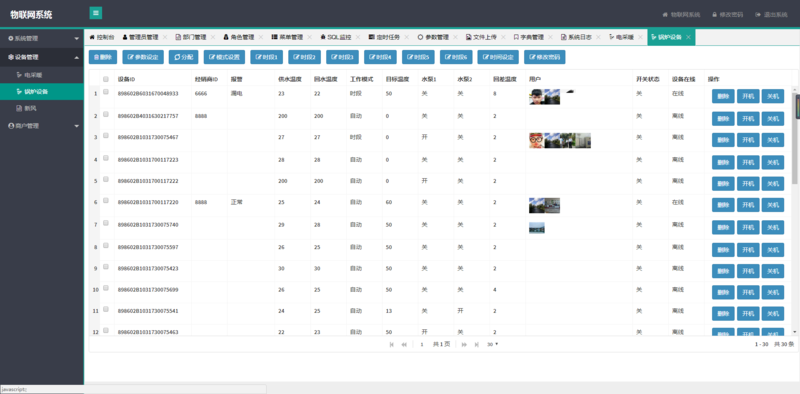This screenshot has height=394, width=800.
Task: Click row 3's blue 删除 button
Action: pyautogui.click(x=723, y=140)
